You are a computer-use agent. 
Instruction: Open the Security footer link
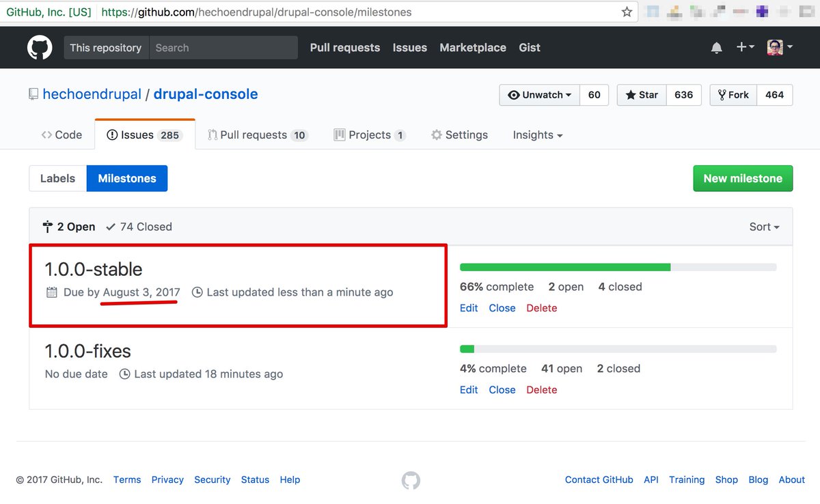click(213, 480)
